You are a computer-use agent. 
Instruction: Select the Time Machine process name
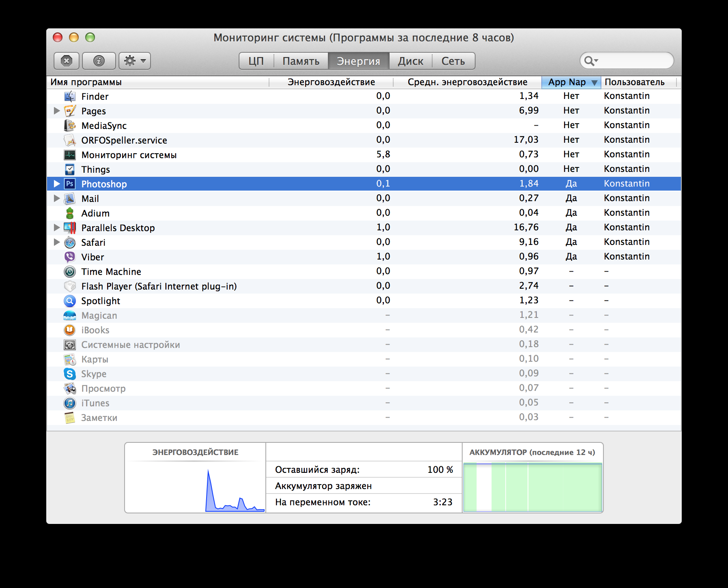(111, 272)
